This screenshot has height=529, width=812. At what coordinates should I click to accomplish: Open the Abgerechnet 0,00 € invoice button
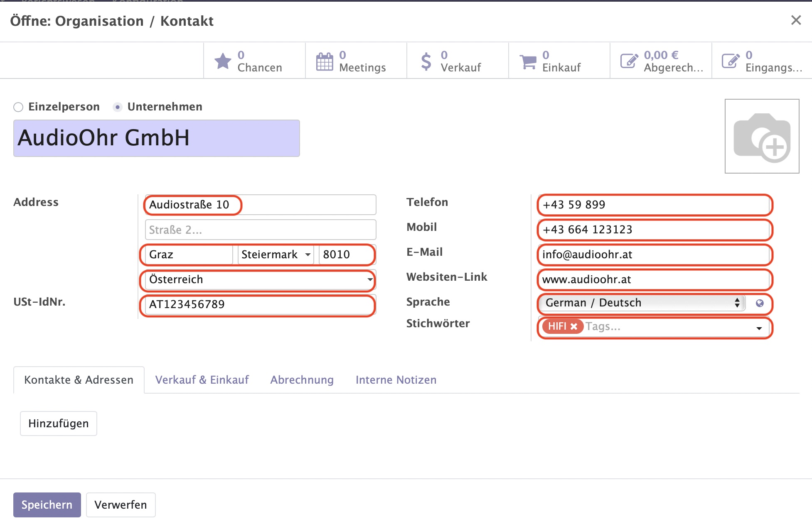(x=661, y=61)
